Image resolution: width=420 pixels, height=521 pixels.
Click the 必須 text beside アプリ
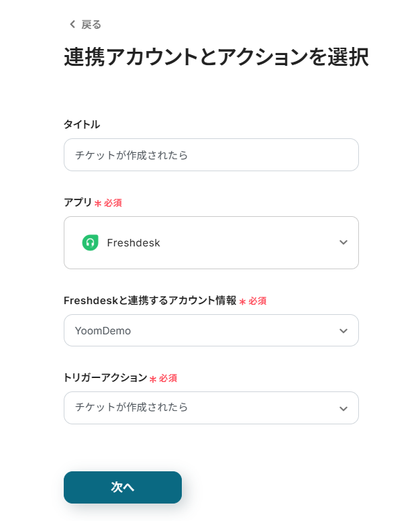[x=113, y=203]
